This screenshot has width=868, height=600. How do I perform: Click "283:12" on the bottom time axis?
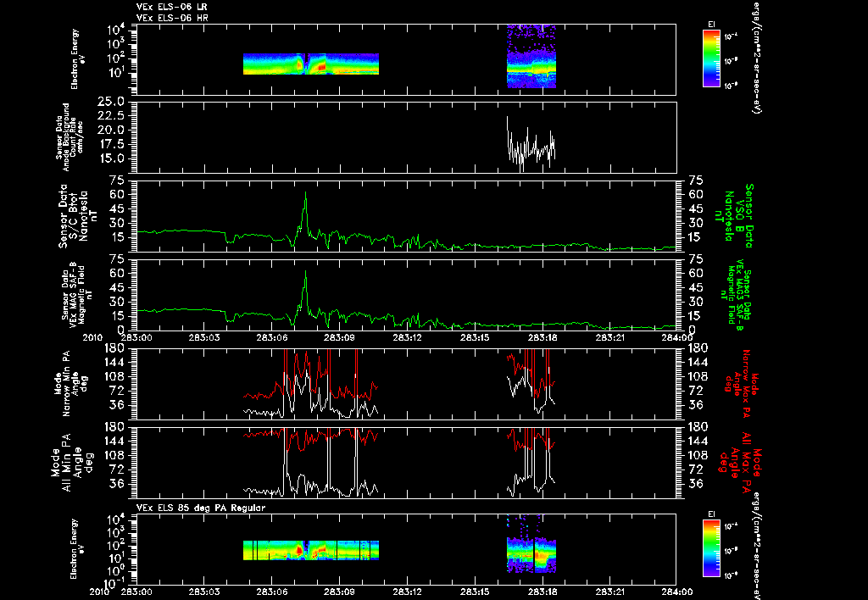click(408, 592)
